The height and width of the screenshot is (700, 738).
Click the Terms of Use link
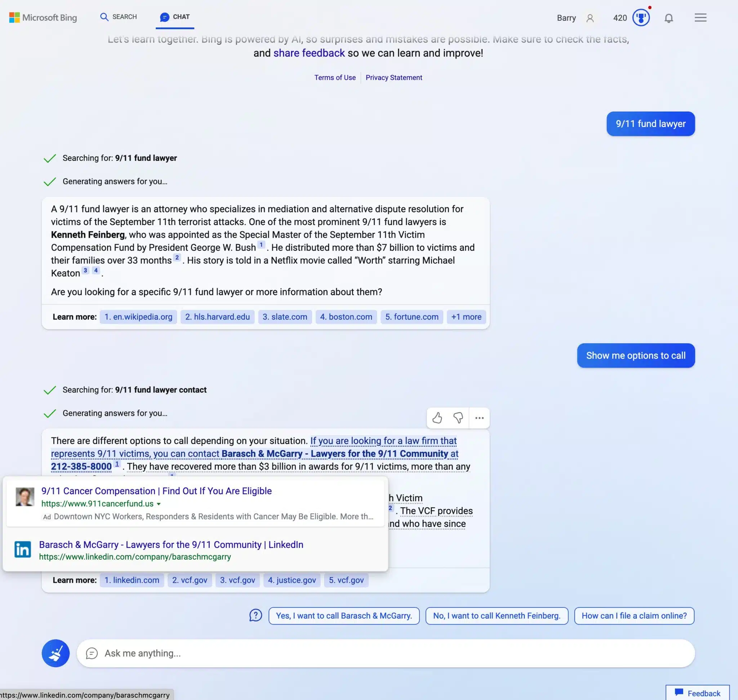tap(334, 77)
